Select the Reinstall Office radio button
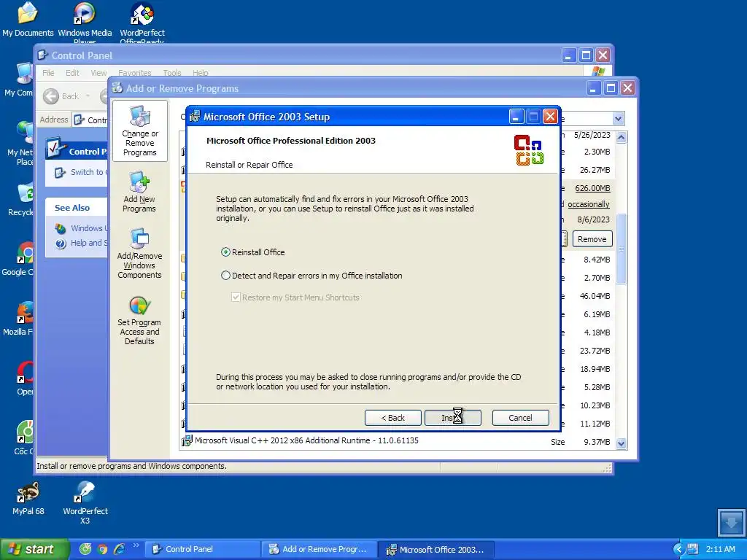 [225, 252]
